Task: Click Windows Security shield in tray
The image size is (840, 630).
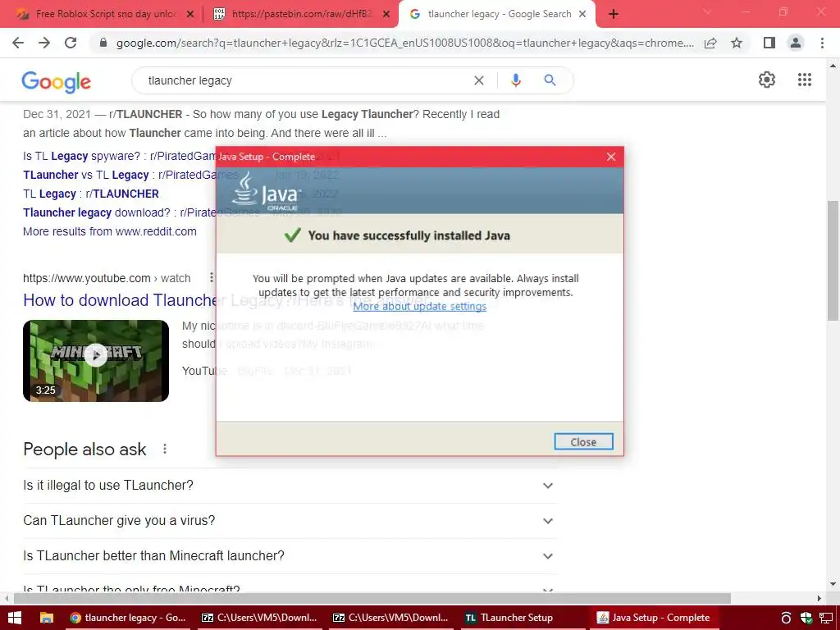Action: point(806,618)
